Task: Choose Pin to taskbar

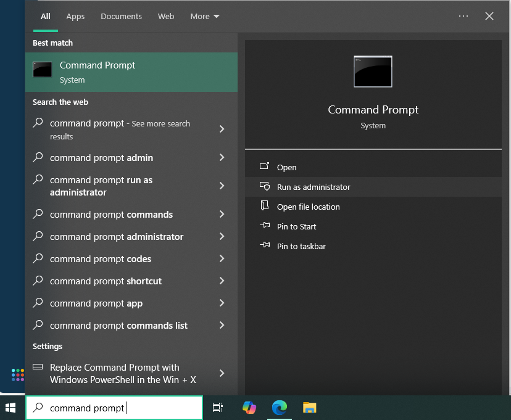Action: 373,246
